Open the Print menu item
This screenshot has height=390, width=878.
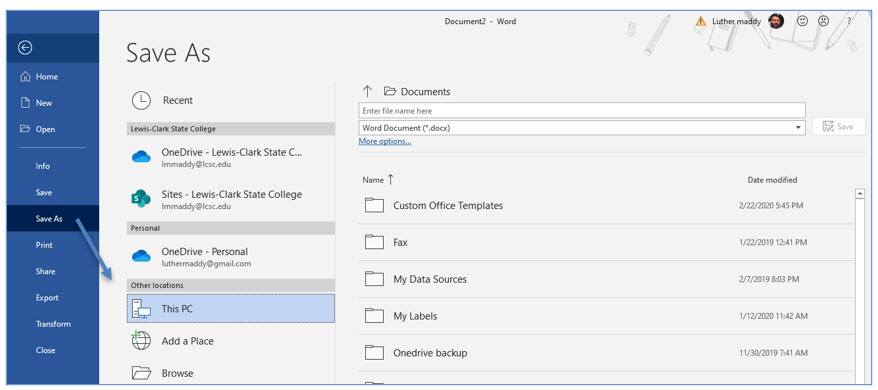44,245
